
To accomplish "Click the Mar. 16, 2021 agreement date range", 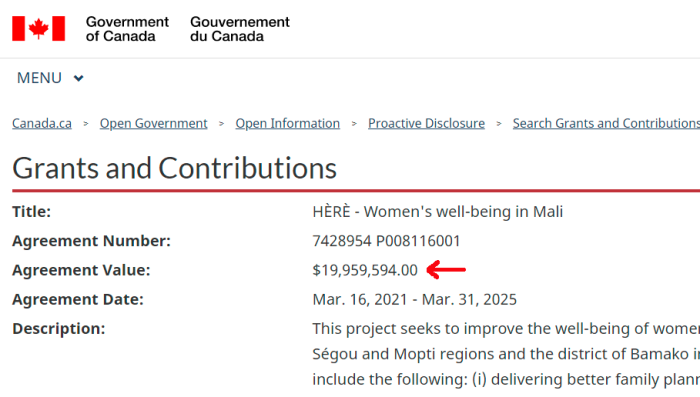I will click(415, 299).
